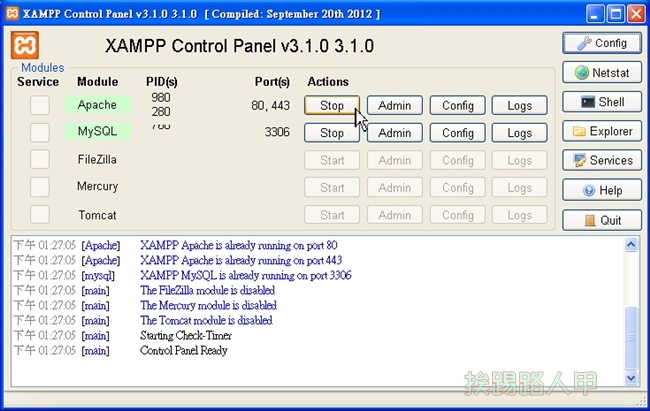Click the Tomcat module label

point(97,215)
